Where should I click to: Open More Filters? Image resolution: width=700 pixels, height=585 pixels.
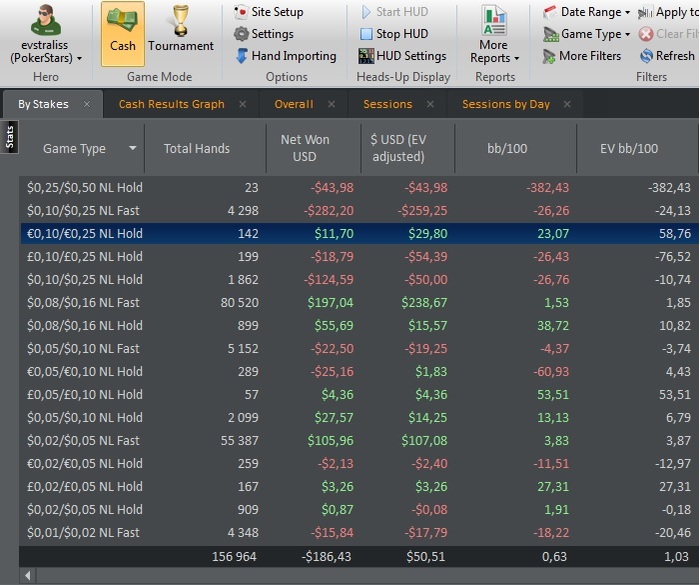582,56
